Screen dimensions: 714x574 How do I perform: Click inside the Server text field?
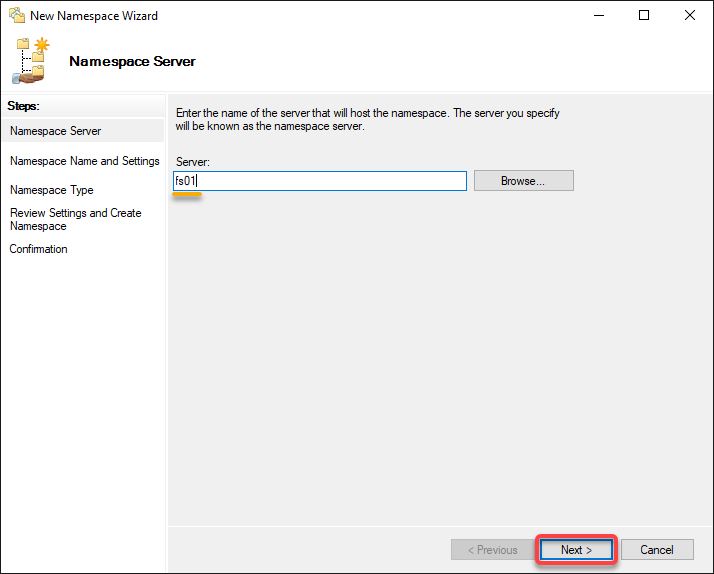(x=320, y=181)
